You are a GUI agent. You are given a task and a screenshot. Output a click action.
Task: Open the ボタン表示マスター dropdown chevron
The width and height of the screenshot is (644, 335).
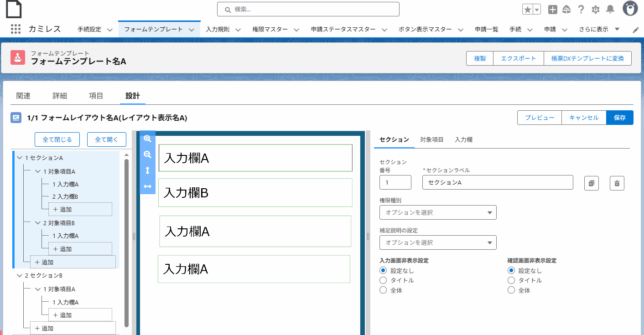click(461, 30)
